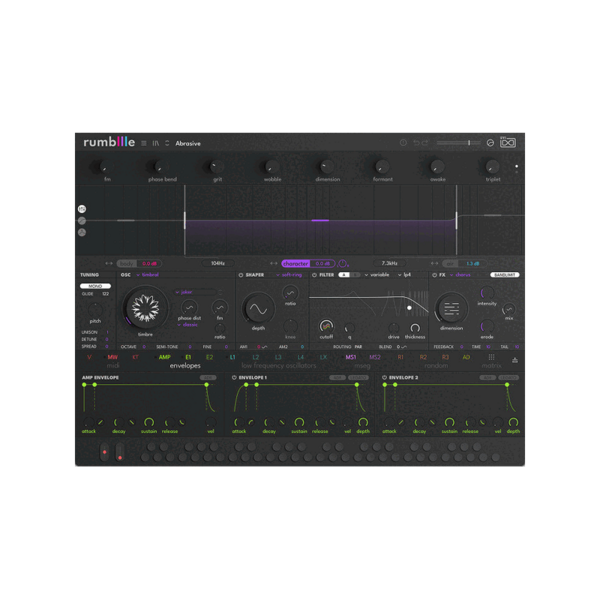Select the bottom circular display-mode icon
The width and height of the screenshot is (600, 600).
point(82,232)
